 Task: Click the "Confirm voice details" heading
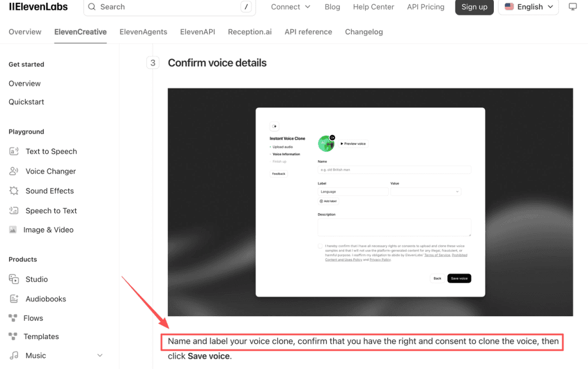pos(217,63)
